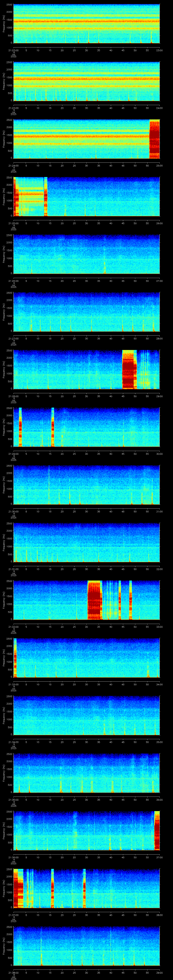Viewport: 173px width, 980px height.
Task: Click Frequency (Hz) axis label of 21:22:00 panel
Action: tap(4, 24)
